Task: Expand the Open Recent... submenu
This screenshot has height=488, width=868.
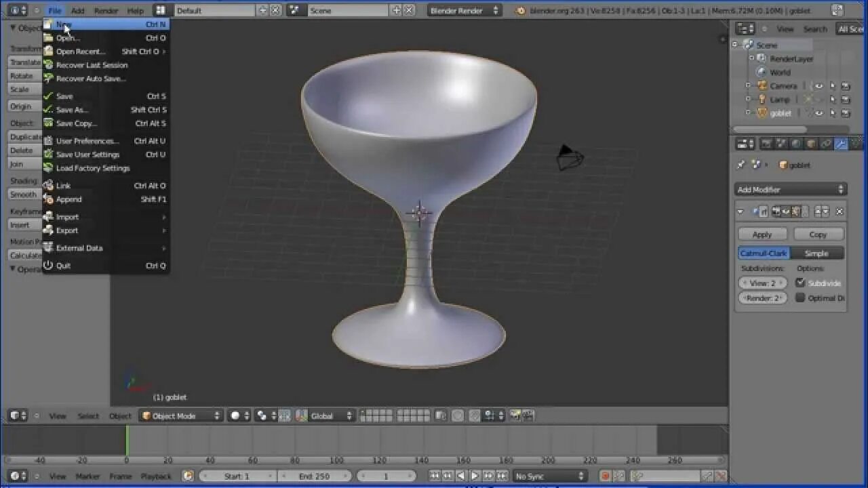Action: (106, 52)
